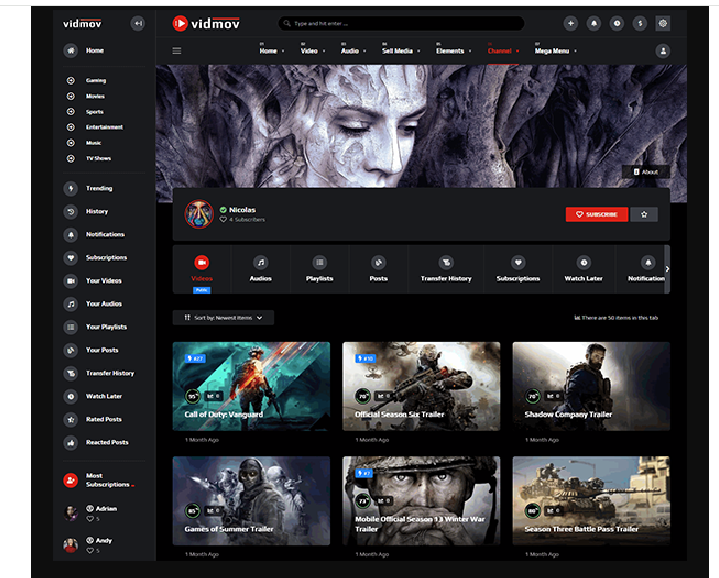The height and width of the screenshot is (578, 719).
Task: Open Andy's channel in Most Subscriptions
Action: click(x=104, y=540)
